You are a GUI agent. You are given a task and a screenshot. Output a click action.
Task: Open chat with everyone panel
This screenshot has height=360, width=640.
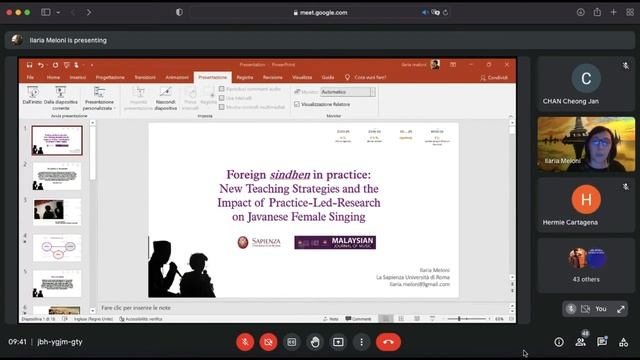click(x=602, y=342)
